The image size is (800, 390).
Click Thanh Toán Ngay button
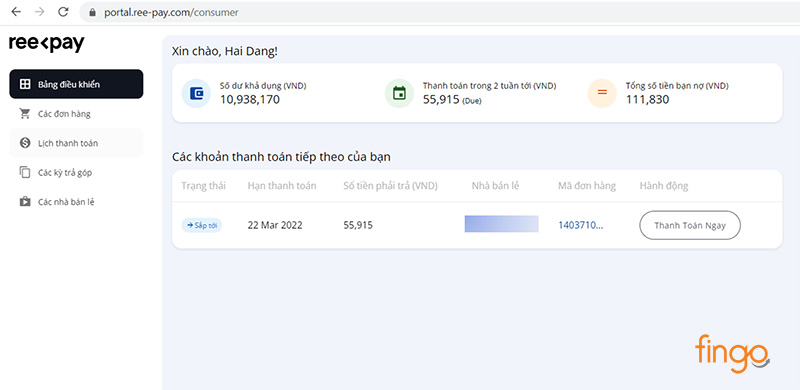690,225
